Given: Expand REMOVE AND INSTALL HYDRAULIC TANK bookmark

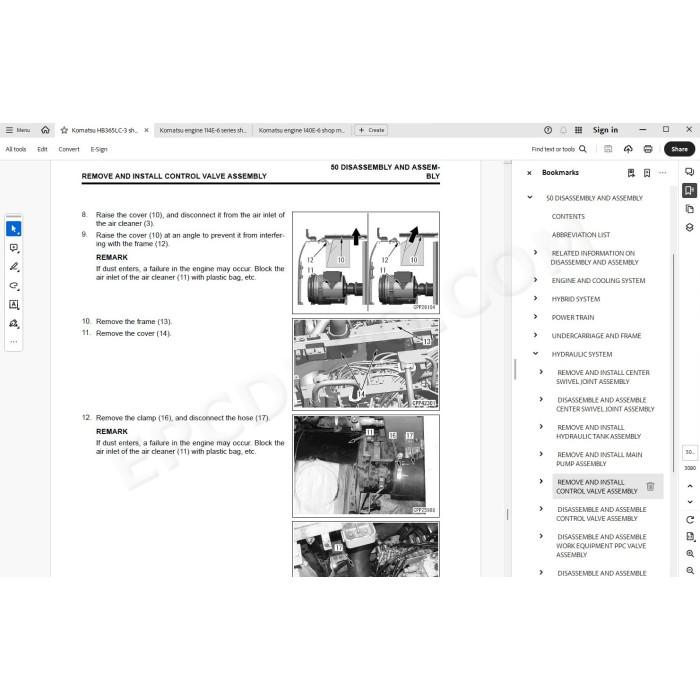Looking at the screenshot, I should click(541, 426).
